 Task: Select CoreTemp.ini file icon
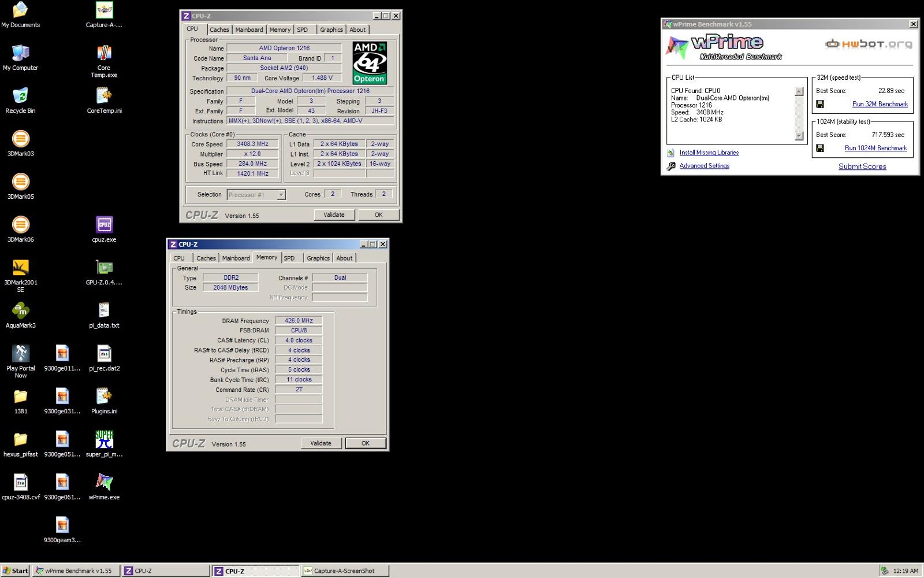[x=104, y=101]
